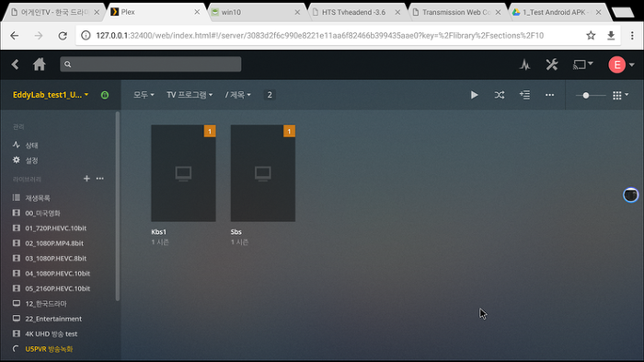
Task: Open 00_미국영화 library
Action: point(37,213)
